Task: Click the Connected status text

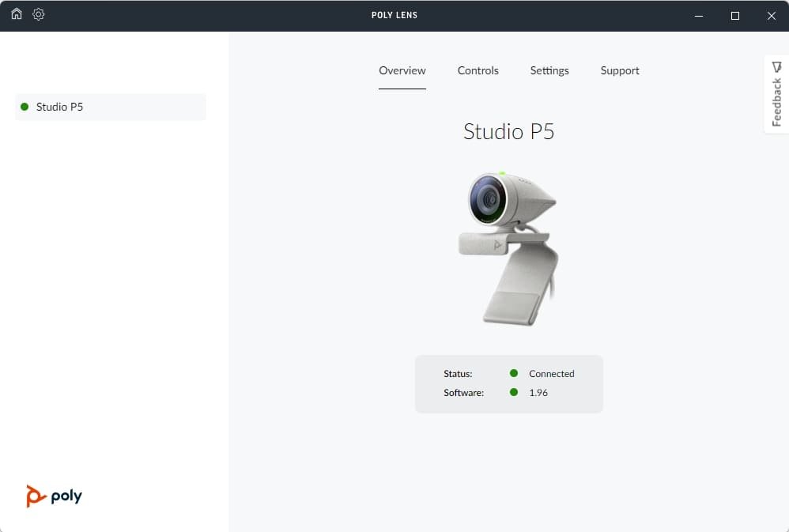Action: point(551,374)
